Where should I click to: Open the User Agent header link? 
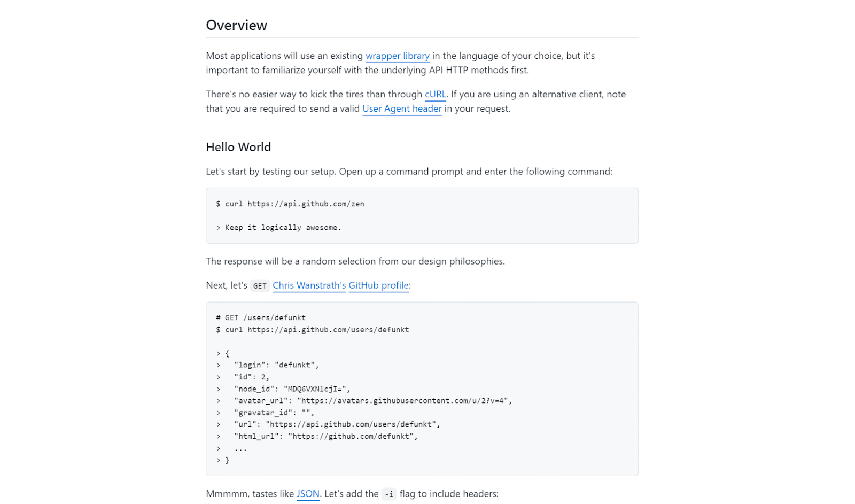click(402, 108)
